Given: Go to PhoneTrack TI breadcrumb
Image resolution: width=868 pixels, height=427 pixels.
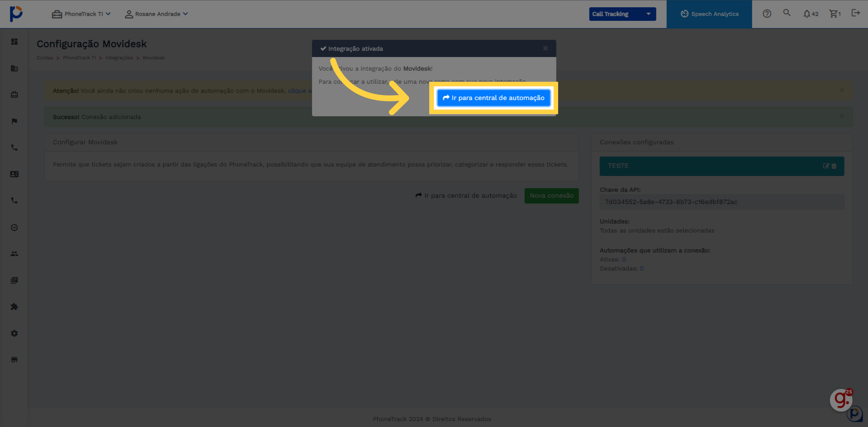Looking at the screenshot, I should (x=79, y=58).
